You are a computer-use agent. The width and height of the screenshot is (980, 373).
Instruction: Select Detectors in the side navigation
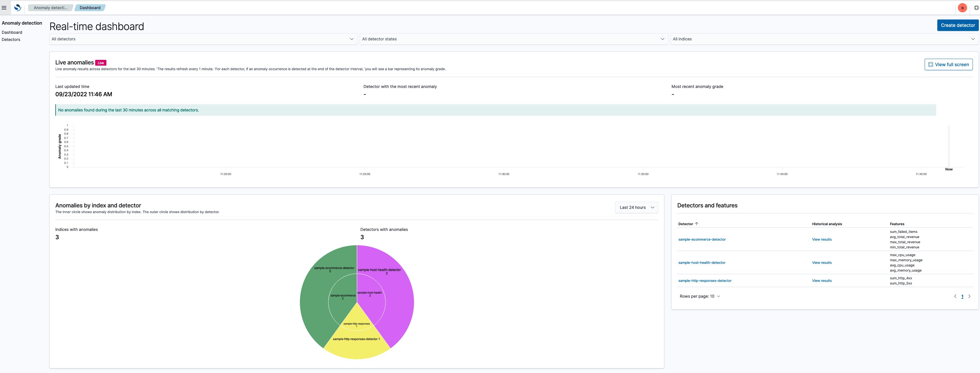(11, 40)
